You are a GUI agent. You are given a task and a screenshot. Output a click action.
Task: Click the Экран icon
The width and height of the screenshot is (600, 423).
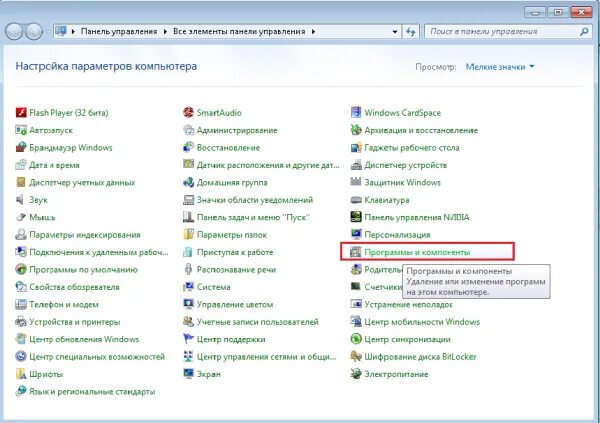click(188, 374)
